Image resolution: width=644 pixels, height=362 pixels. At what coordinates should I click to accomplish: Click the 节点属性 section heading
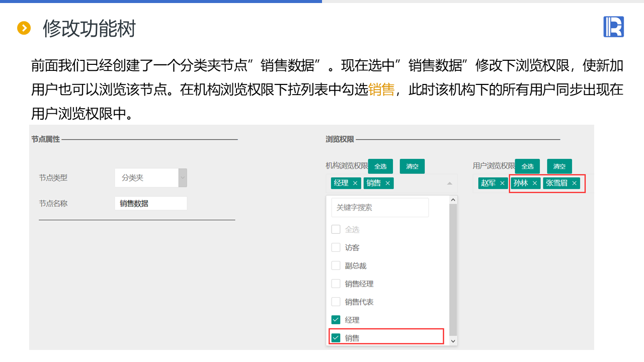45,139
